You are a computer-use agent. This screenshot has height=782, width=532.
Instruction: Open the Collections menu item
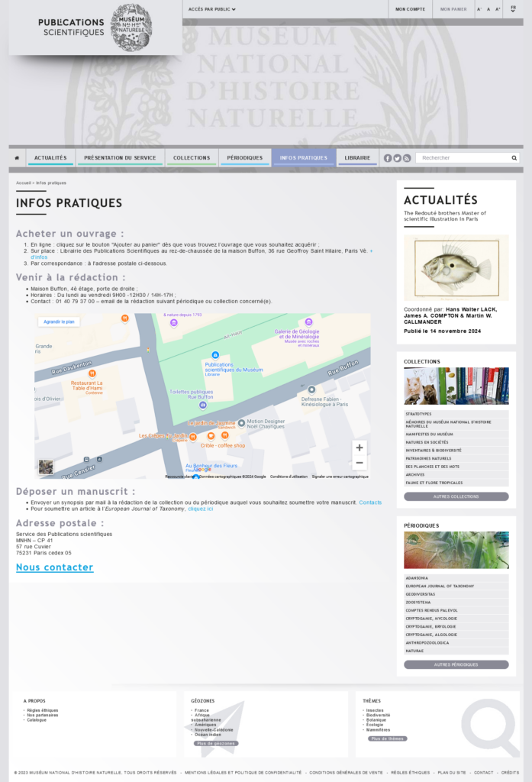click(192, 158)
